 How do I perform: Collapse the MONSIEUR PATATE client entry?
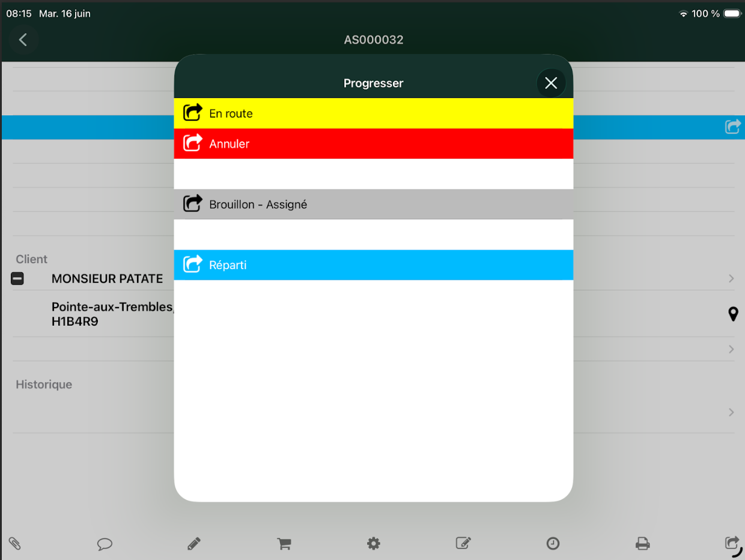17,278
